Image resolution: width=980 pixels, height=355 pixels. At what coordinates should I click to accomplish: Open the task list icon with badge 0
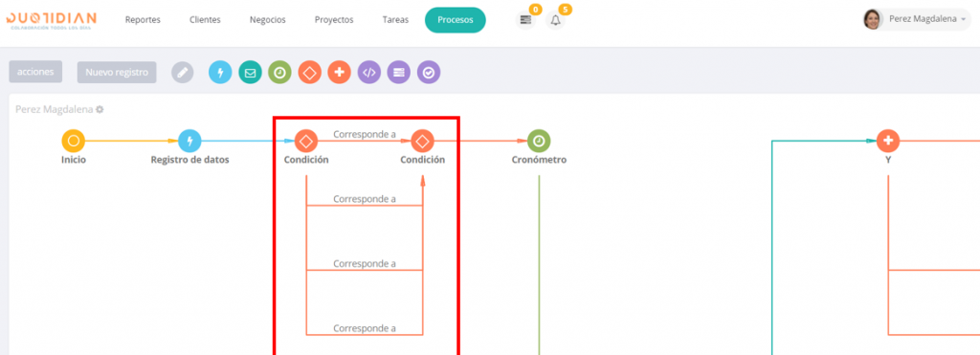525,20
